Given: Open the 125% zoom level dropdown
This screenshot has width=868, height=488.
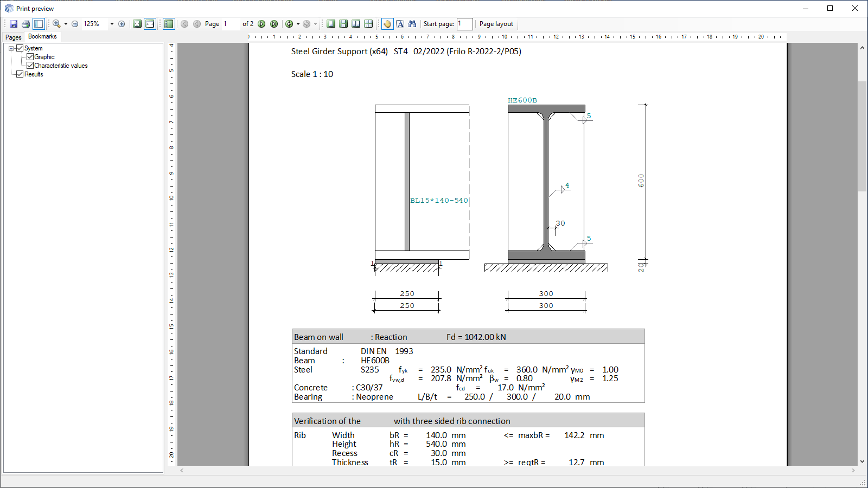Looking at the screenshot, I should [x=112, y=24].
